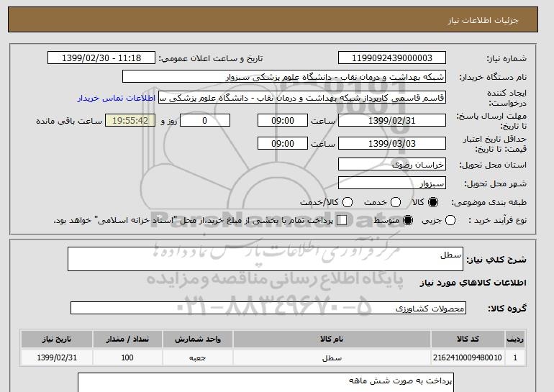Click the response deadline date 1399/02/31 field
The image size is (554, 392).
coord(392,120)
